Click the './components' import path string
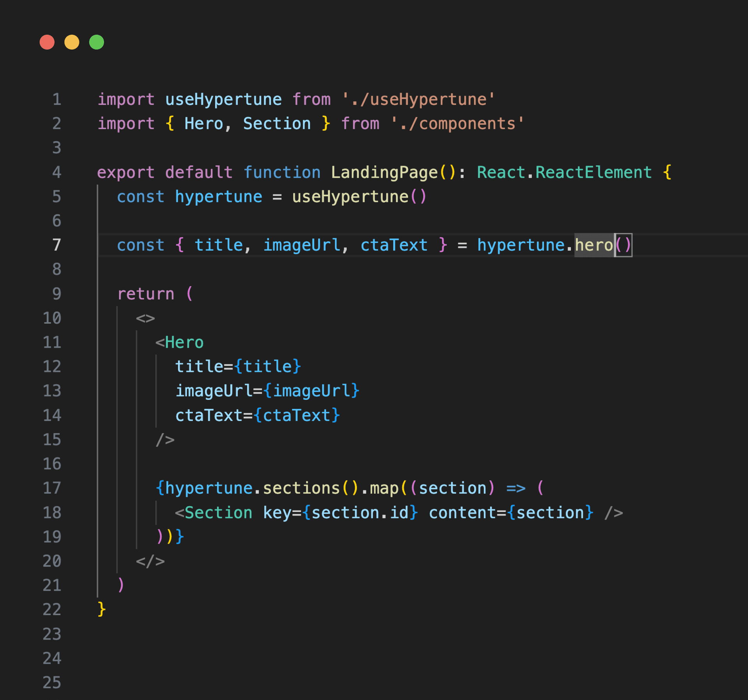 [x=457, y=124]
